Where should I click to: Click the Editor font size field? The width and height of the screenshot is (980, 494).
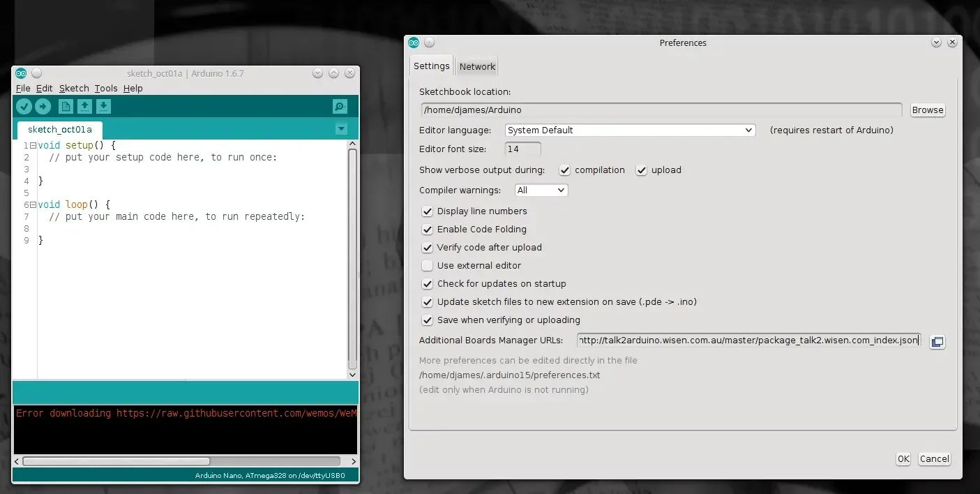522,149
